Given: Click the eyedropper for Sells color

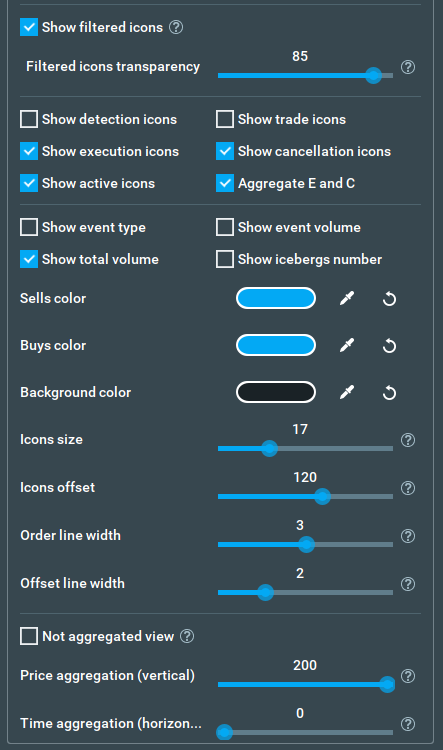Looking at the screenshot, I should point(347,298).
